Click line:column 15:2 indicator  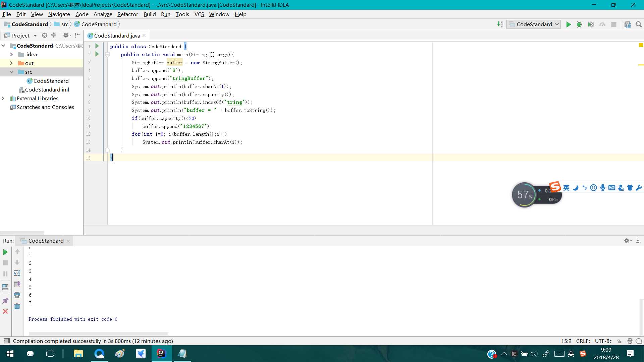point(566,341)
